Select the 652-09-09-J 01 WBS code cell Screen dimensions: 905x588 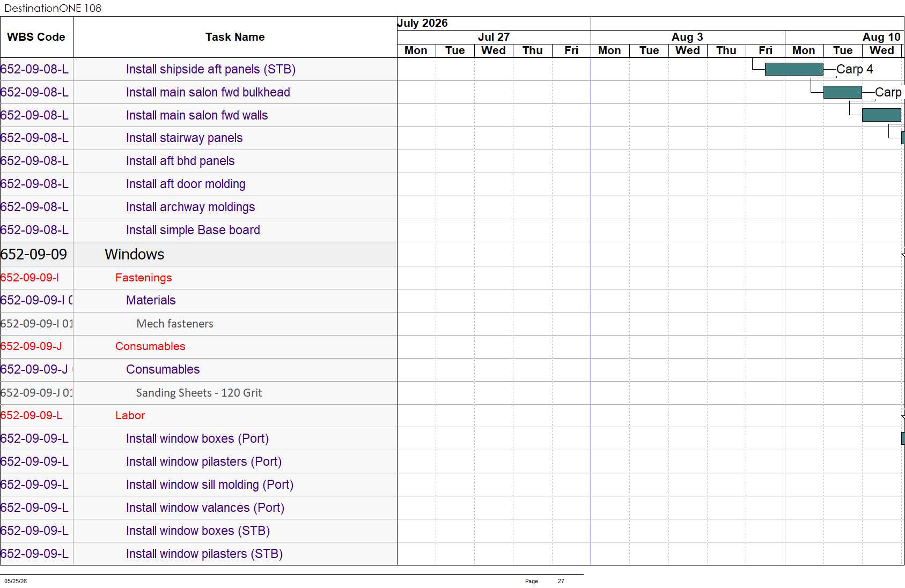(36, 393)
